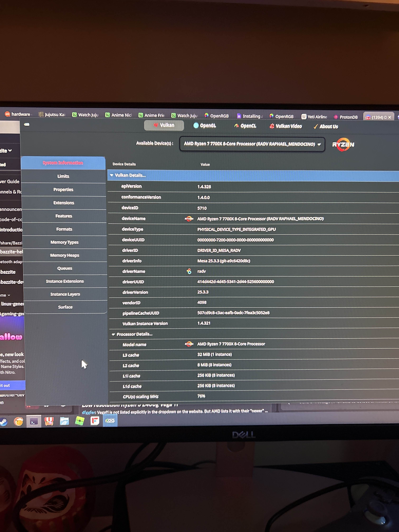Click the icon next to the driverName value
The height and width of the screenshot is (532, 399).
tap(189, 271)
